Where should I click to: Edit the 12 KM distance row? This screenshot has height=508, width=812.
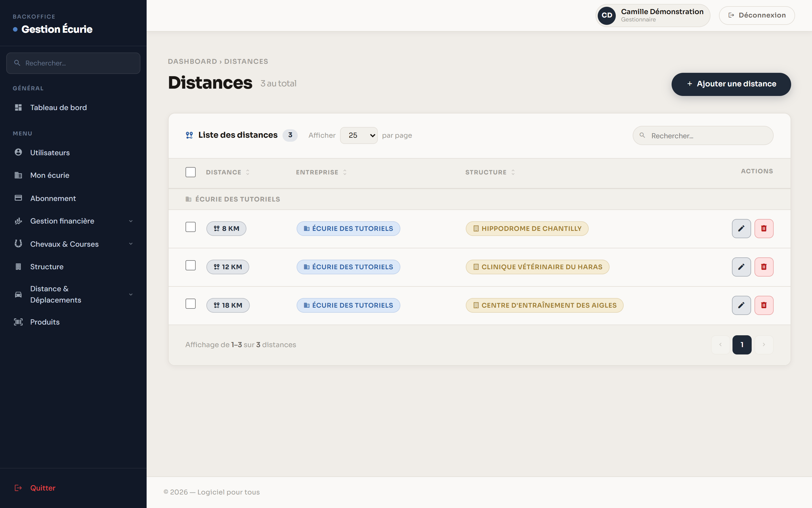pos(741,267)
